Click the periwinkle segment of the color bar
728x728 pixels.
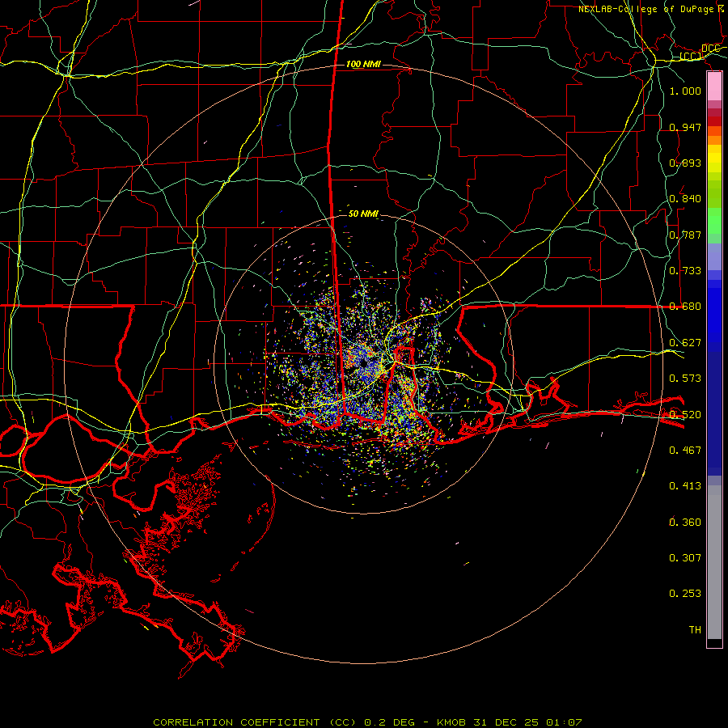click(714, 257)
